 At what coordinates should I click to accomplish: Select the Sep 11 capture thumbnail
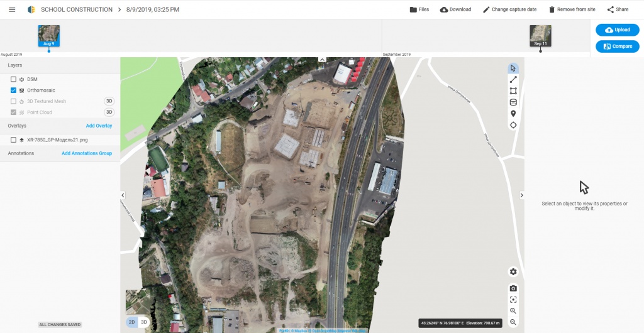pyautogui.click(x=540, y=36)
